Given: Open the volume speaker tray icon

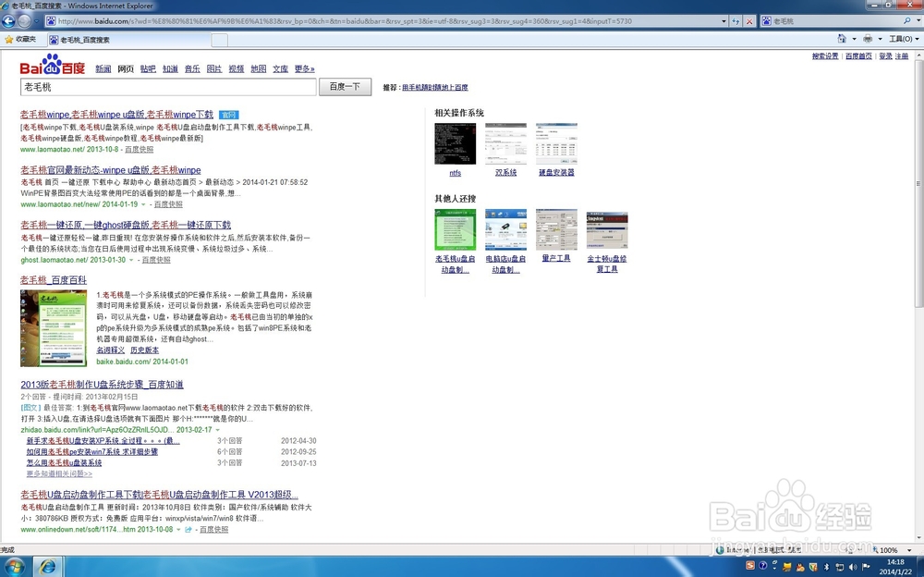Looking at the screenshot, I should tap(853, 567).
